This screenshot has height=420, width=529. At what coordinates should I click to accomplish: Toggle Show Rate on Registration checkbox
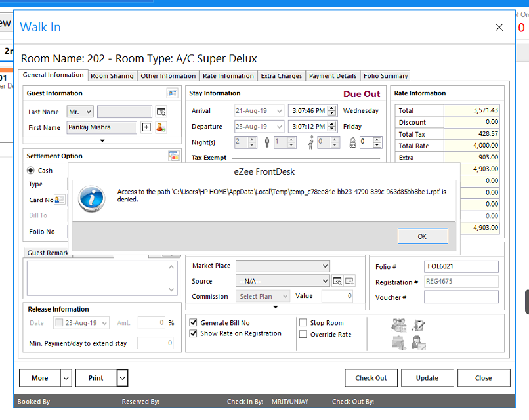point(194,333)
